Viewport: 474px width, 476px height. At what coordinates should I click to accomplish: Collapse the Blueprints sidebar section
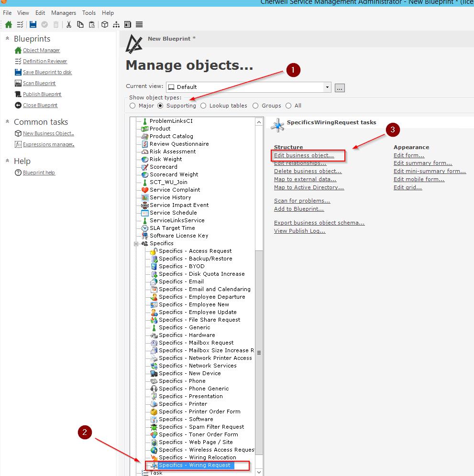click(8, 39)
